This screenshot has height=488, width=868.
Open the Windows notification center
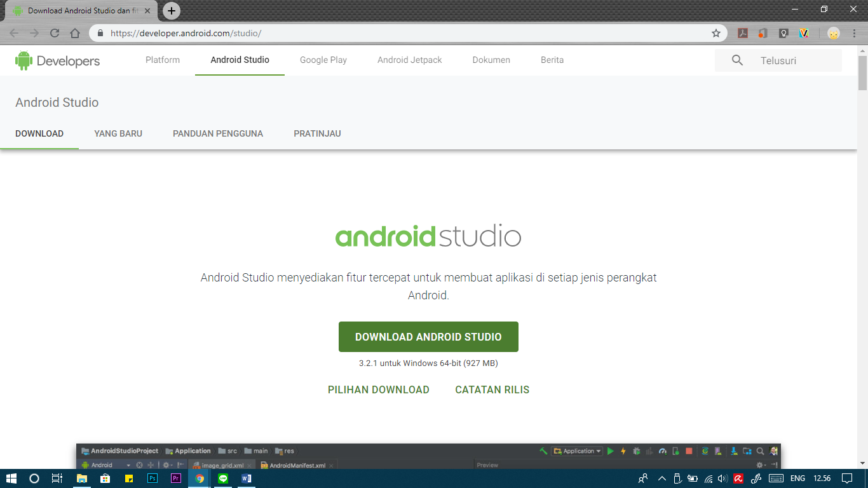[x=847, y=478]
